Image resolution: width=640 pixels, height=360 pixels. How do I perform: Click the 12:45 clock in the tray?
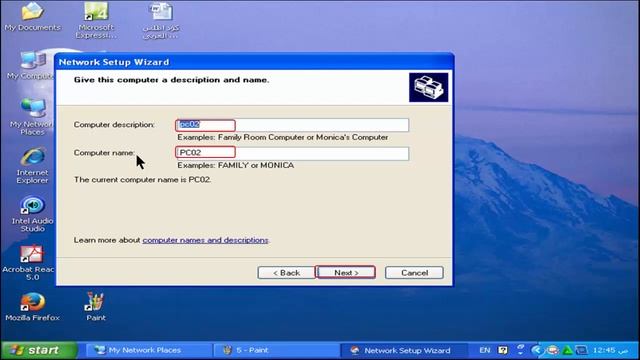point(610,350)
